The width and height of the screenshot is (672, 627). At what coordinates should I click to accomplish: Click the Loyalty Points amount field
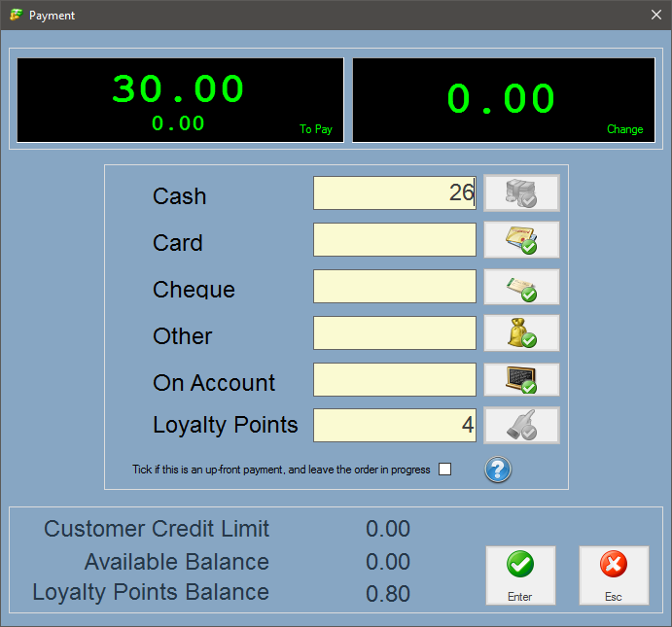coord(394,426)
